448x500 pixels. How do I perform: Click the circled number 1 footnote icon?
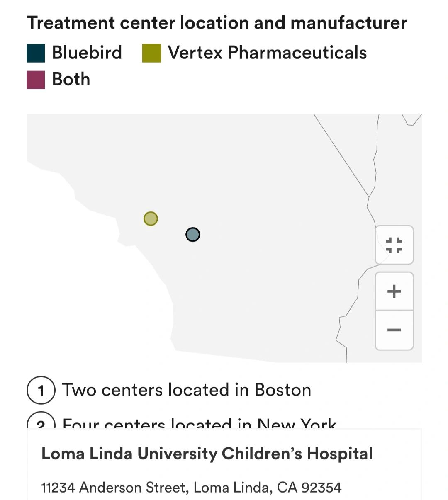[x=41, y=390]
